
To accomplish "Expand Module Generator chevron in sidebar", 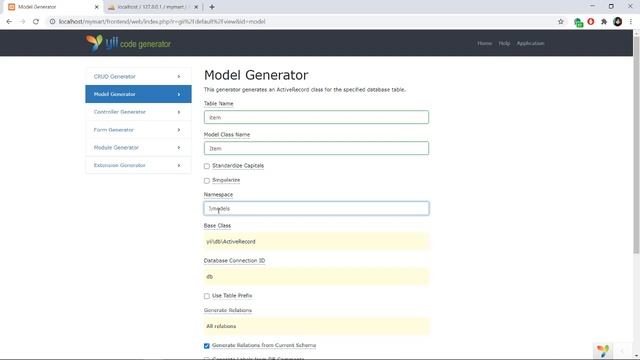I will 179,147.
